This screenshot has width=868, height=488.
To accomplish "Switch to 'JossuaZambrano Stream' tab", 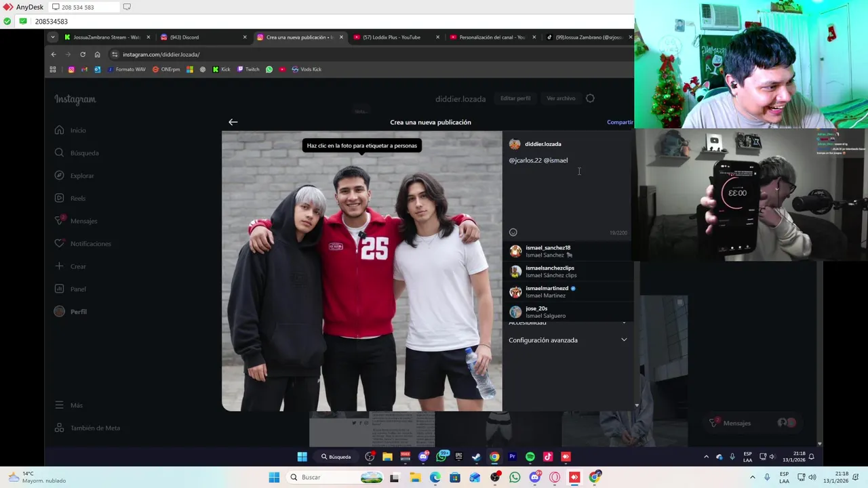I will click(x=107, y=37).
